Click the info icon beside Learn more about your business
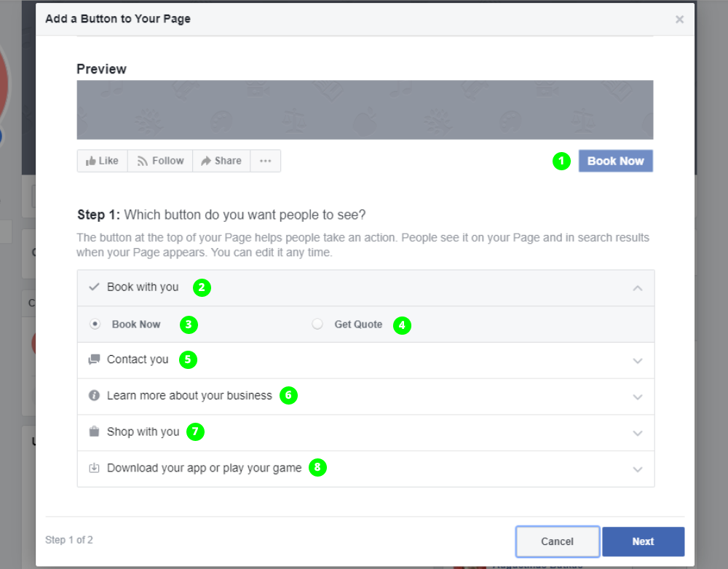The image size is (728, 569). point(94,396)
